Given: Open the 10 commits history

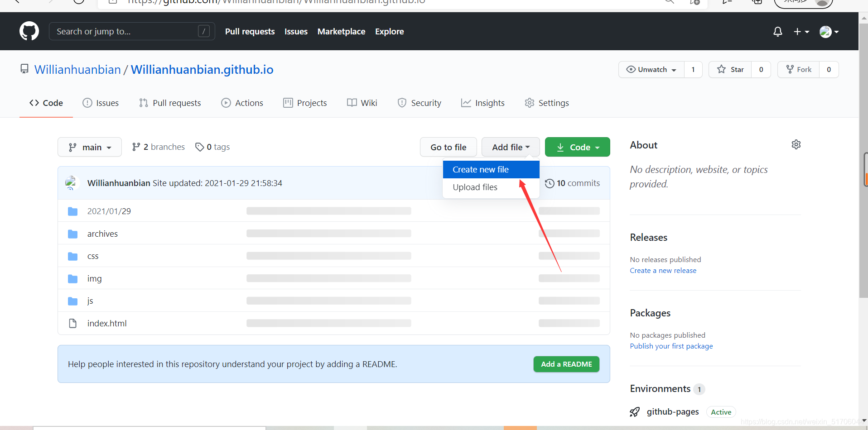Looking at the screenshot, I should [573, 183].
